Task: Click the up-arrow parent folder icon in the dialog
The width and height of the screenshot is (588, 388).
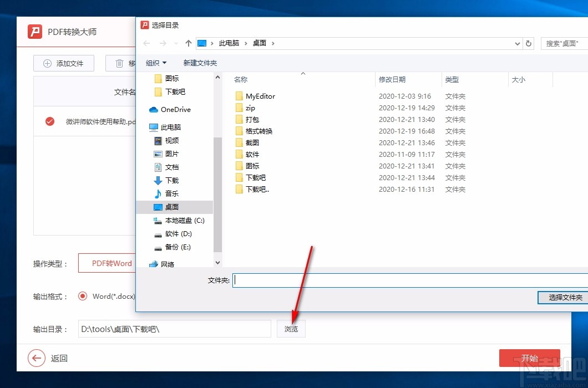Action: (x=189, y=43)
